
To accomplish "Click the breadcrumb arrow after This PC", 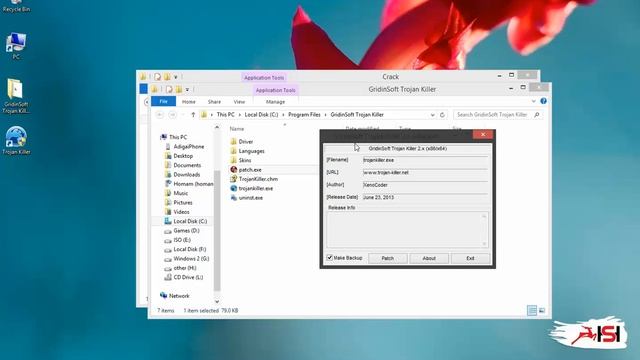I will tap(240, 115).
